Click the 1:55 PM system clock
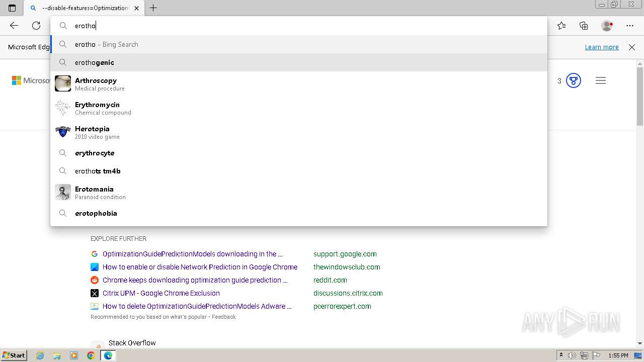The width and height of the screenshot is (644, 362). coord(618,355)
